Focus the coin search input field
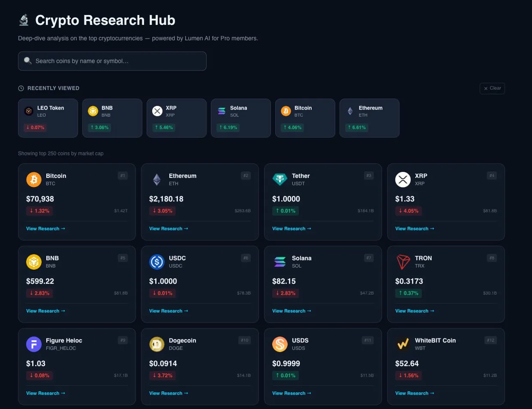Viewport: 532px width, 409px height. [x=116, y=61]
